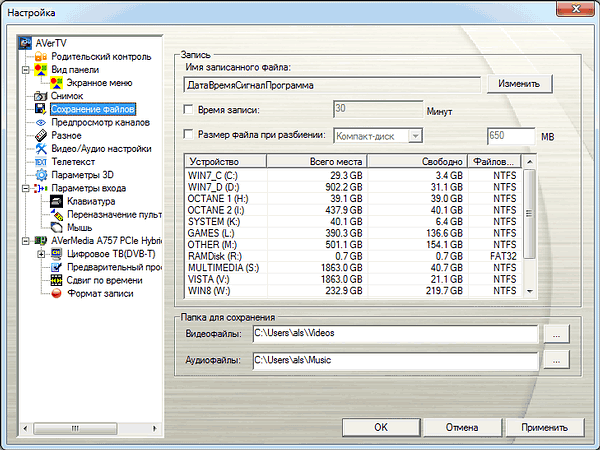Select the Сдвиг по времени film icon
Screen dimensions: 600x450
pos(56,280)
